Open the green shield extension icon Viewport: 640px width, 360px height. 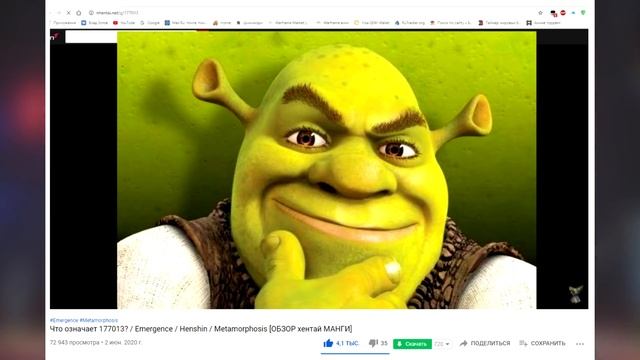click(x=583, y=13)
